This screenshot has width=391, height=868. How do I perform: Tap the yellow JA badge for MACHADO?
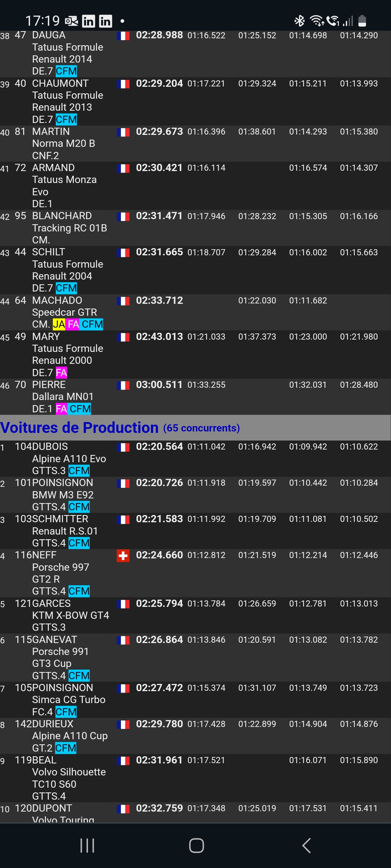pos(59,324)
